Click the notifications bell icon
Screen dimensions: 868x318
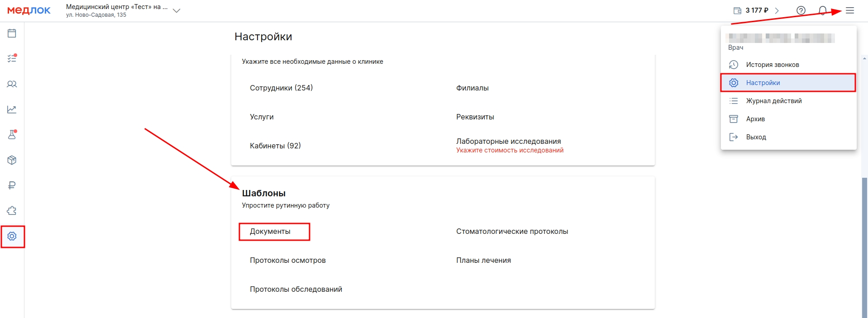click(823, 10)
